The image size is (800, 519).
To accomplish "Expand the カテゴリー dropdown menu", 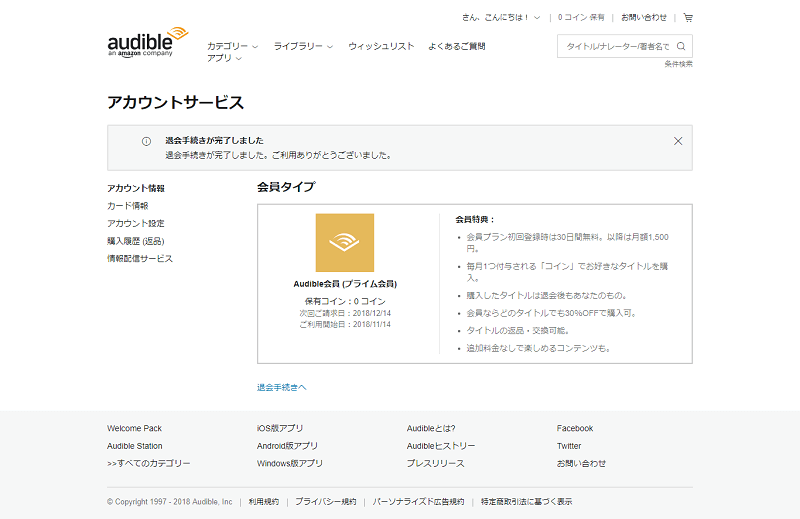I will click(x=233, y=46).
